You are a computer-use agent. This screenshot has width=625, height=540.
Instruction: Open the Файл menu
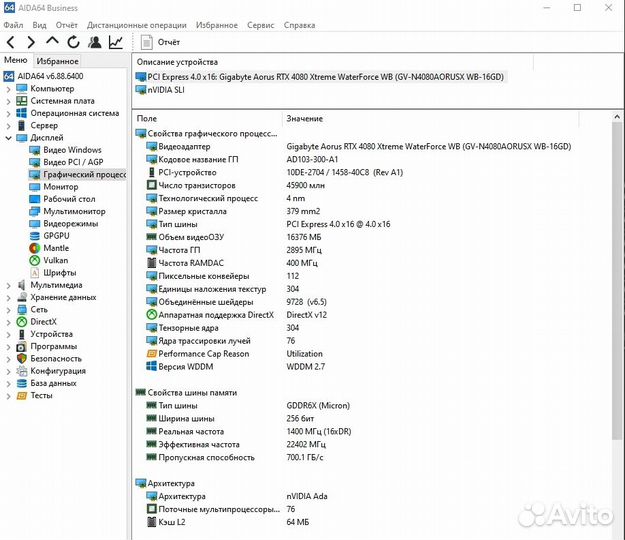[x=13, y=25]
